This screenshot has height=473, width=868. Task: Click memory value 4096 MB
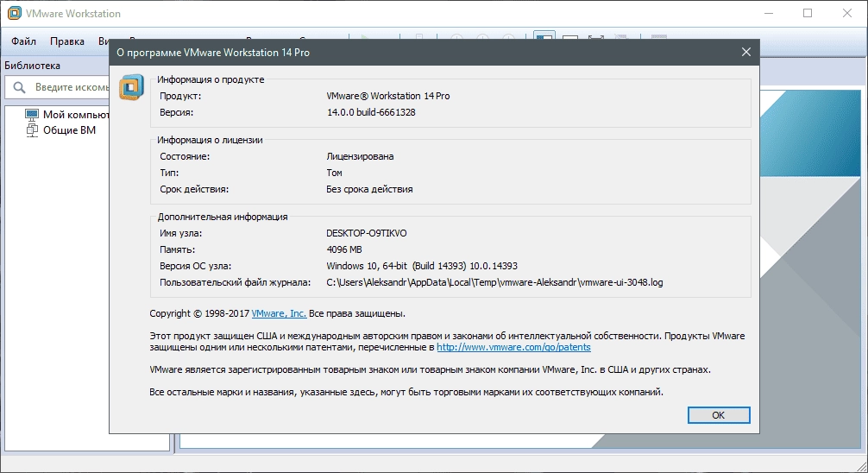point(344,249)
